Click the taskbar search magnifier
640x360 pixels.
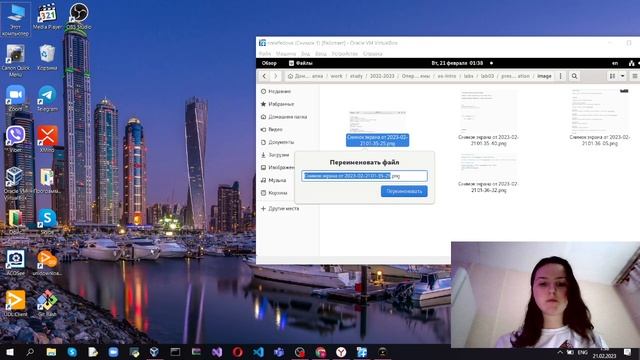(x=30, y=352)
